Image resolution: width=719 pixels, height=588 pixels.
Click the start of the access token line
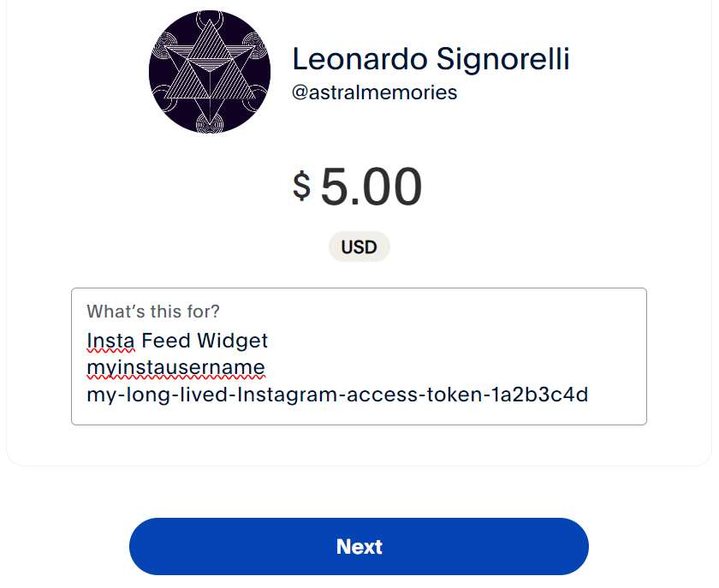(88, 395)
